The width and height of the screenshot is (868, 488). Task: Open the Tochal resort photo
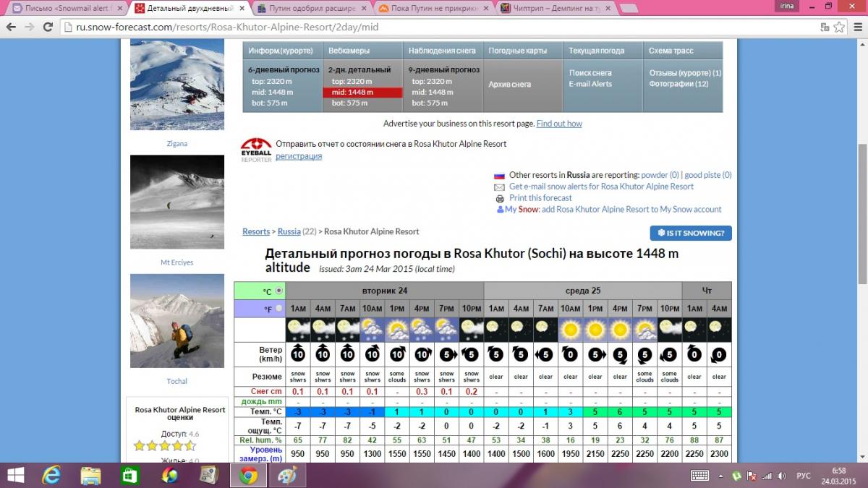tap(177, 321)
